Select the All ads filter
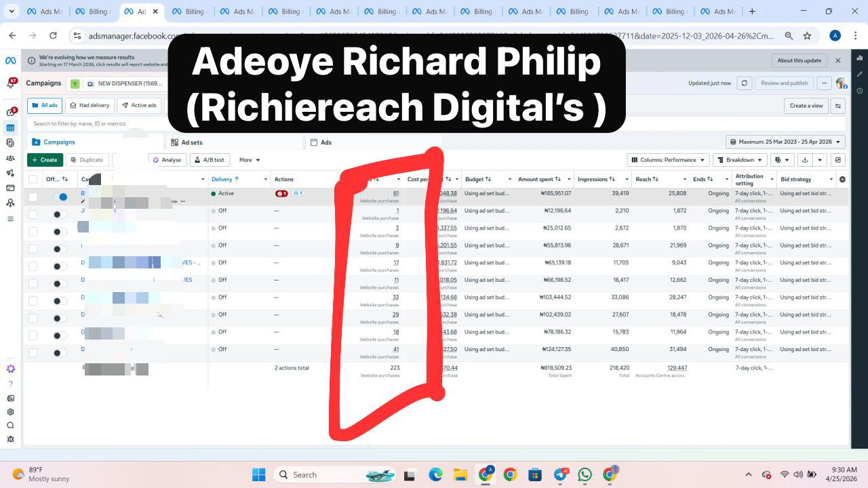Viewport: 868px width, 488px height. (x=44, y=106)
